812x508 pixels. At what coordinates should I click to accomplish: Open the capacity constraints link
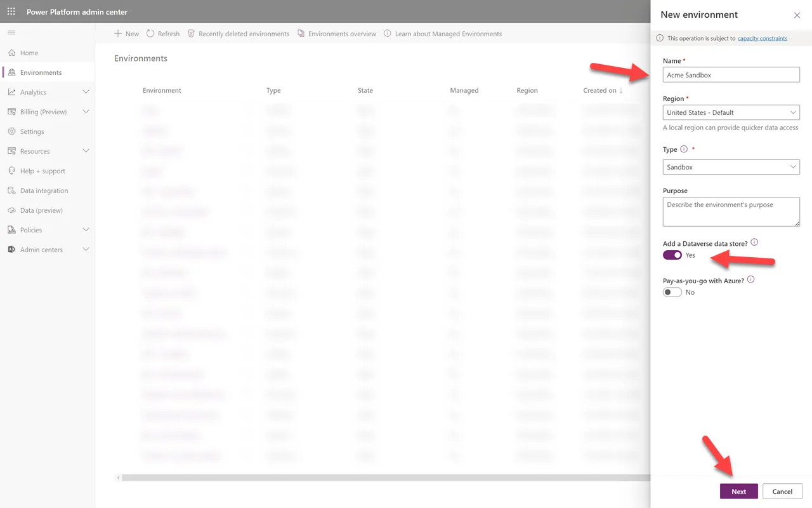pos(762,38)
